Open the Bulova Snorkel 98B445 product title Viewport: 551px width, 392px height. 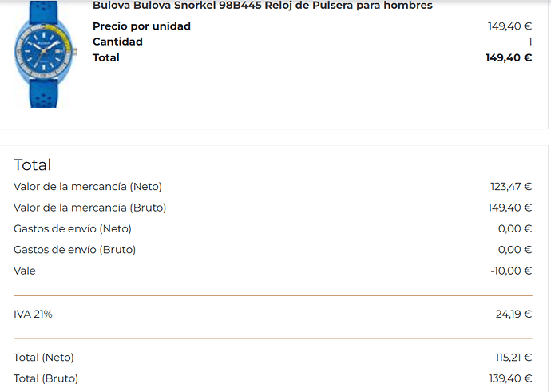tap(263, 6)
